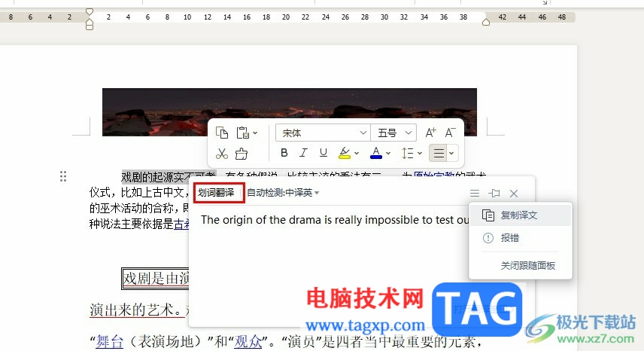Choose 报错 from the menu
The image size is (644, 351).
coord(521,238)
